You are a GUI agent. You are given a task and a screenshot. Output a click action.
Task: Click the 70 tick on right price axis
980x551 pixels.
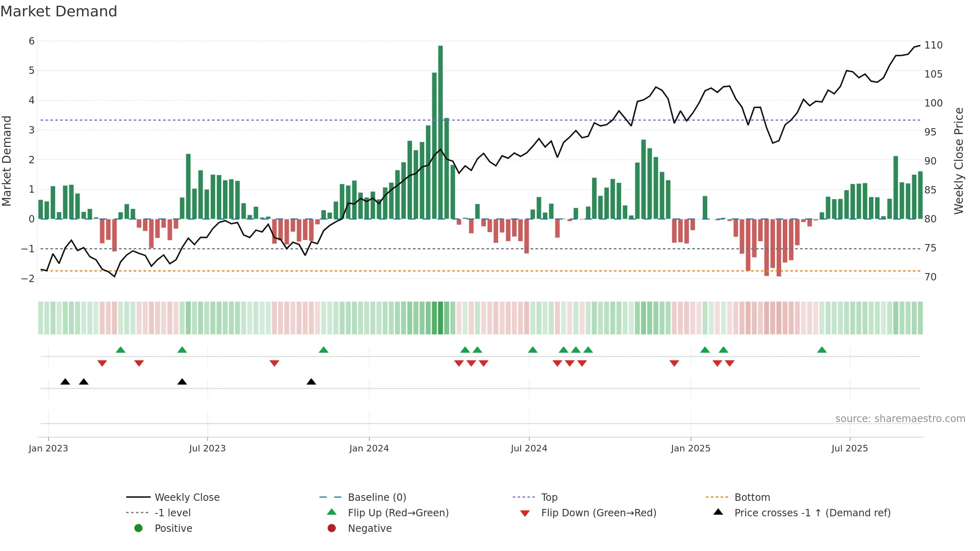click(931, 277)
